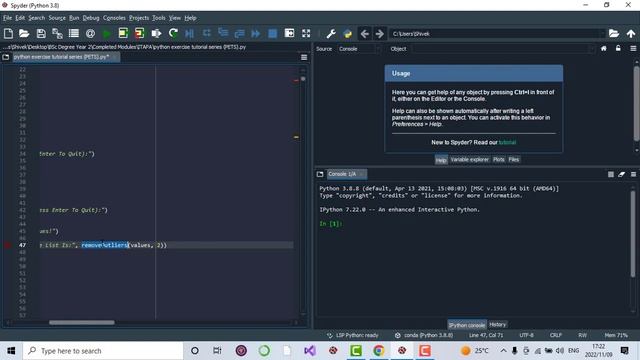Clear console with the eraser icon
The height and width of the screenshot is (360, 640).
622,174
